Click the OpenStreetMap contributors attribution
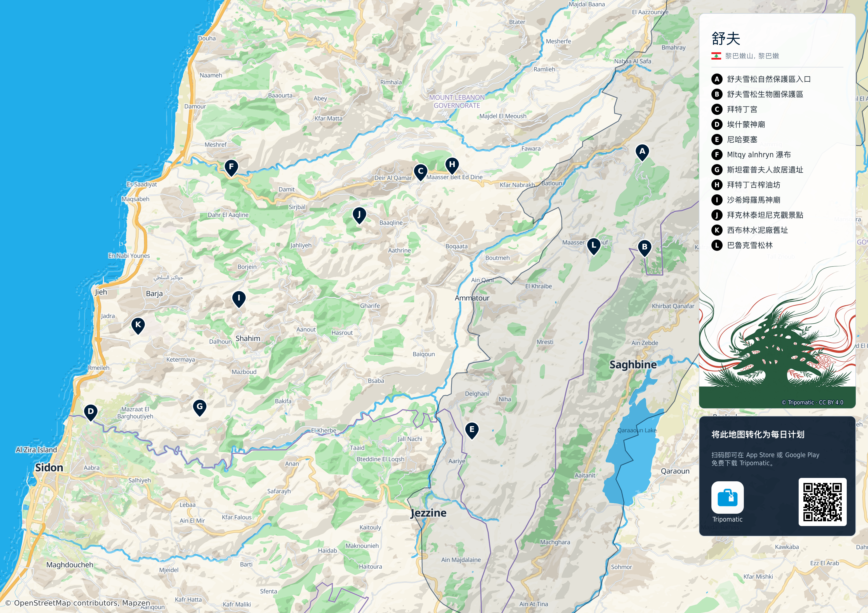Screen dimensions: 868x613 click(x=78, y=603)
